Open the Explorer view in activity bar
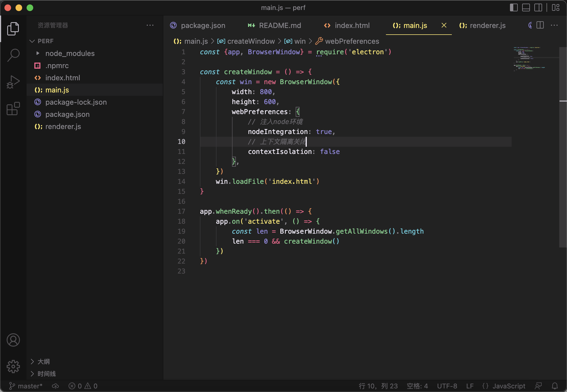Image resolution: width=567 pixels, height=392 pixels. pos(13,29)
